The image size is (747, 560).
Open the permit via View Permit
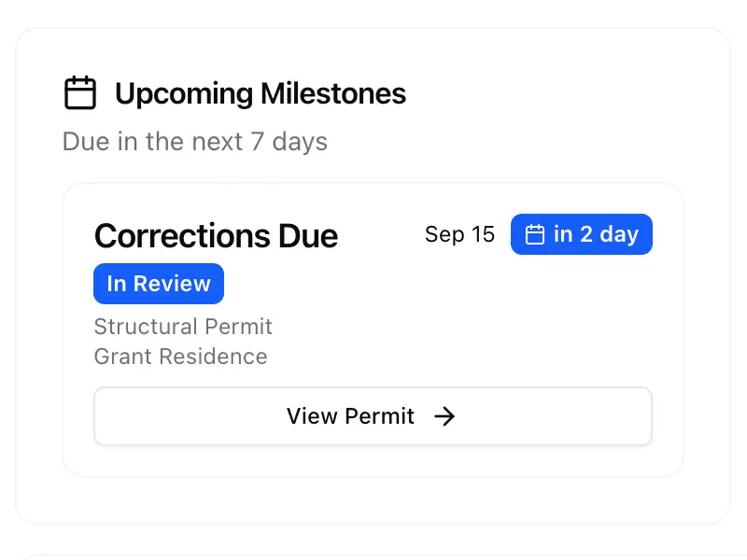[373, 416]
